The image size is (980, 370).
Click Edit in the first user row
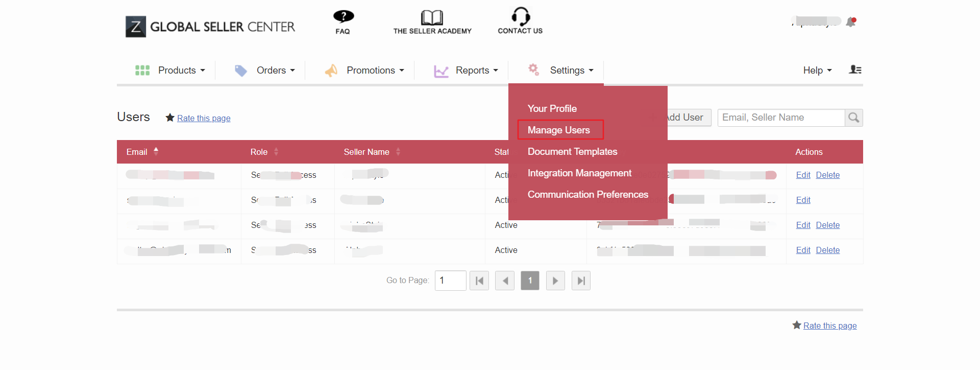803,175
